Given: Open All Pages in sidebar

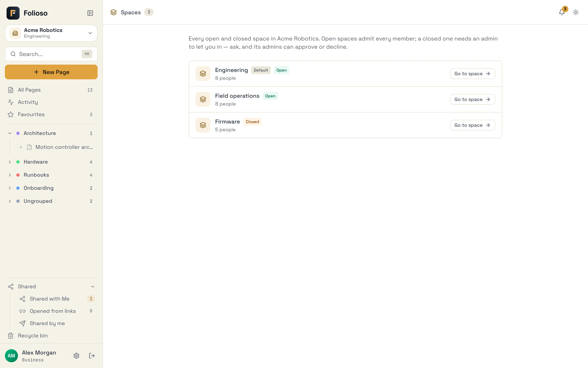Looking at the screenshot, I should tap(51, 90).
